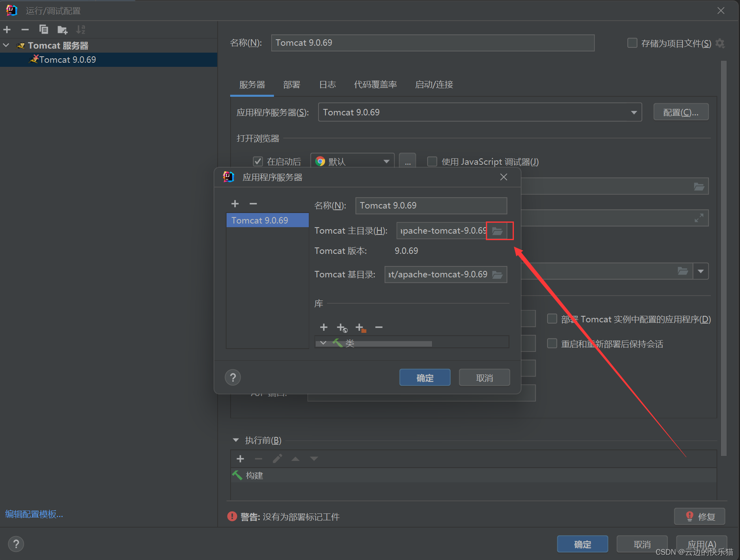Open help in run/debug configurations window
Viewport: 740px width, 560px height.
[16, 544]
